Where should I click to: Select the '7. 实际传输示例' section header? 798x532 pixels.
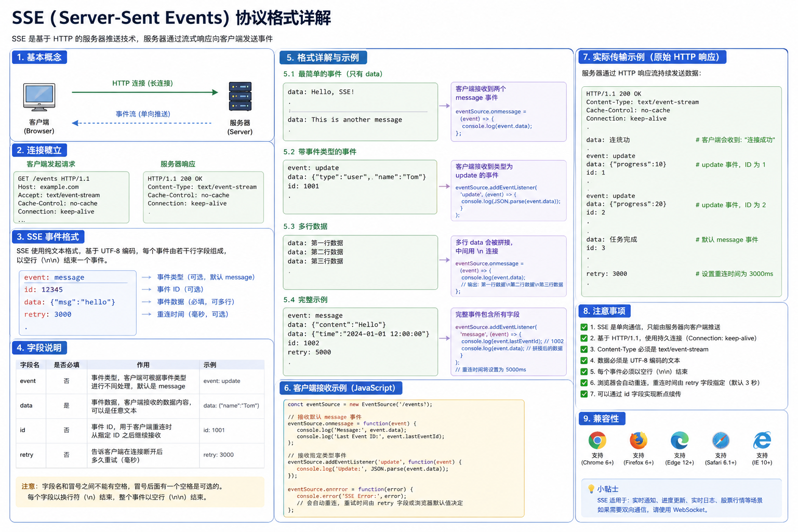[652, 57]
